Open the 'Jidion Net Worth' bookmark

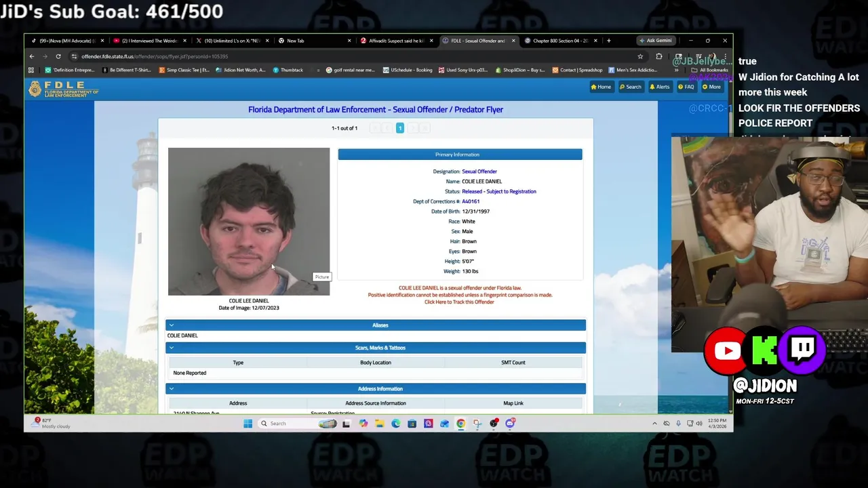point(241,70)
